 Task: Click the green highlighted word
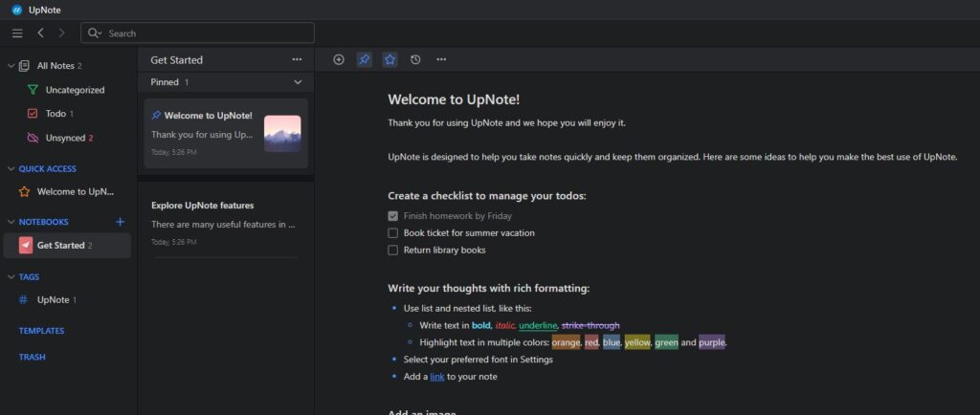[666, 342]
